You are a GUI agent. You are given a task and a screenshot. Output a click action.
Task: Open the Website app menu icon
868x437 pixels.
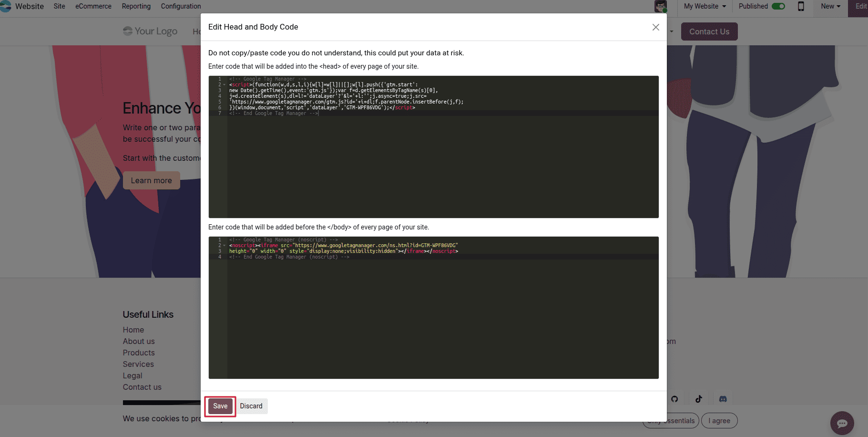click(x=5, y=6)
